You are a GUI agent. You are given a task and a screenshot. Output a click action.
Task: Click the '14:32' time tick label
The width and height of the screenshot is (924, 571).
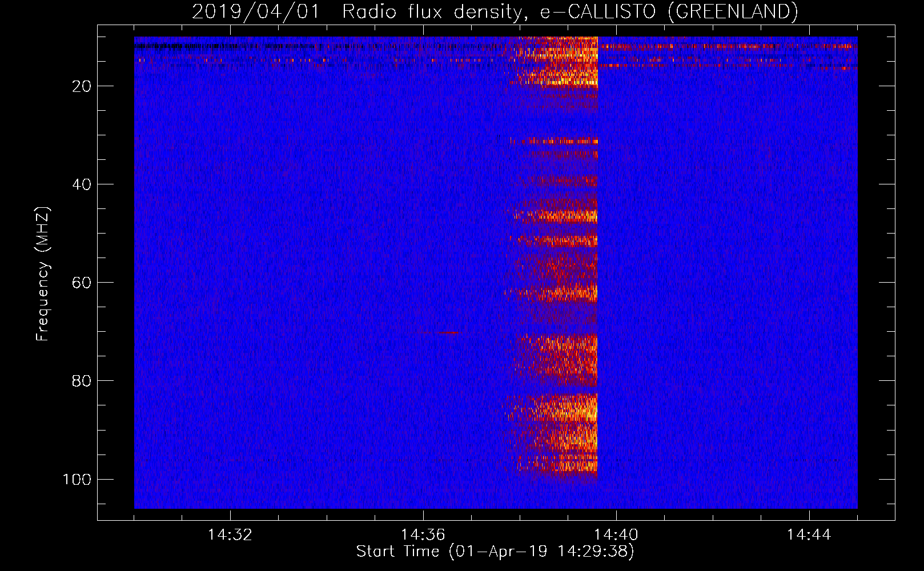[x=230, y=535]
